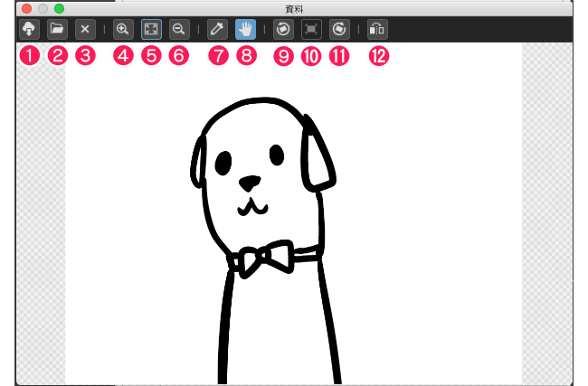Close the reference image with the X icon
Viewport: 588px width, 386px height.
(x=85, y=28)
